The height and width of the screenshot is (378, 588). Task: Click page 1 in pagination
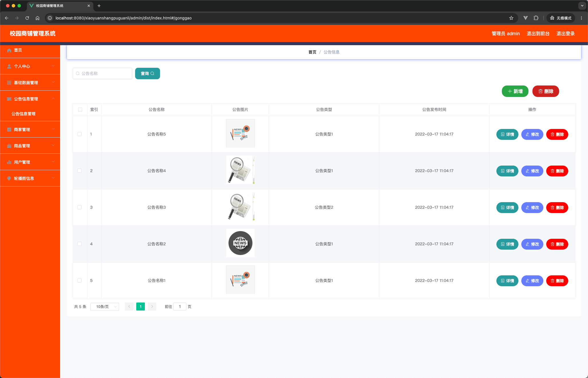click(141, 307)
